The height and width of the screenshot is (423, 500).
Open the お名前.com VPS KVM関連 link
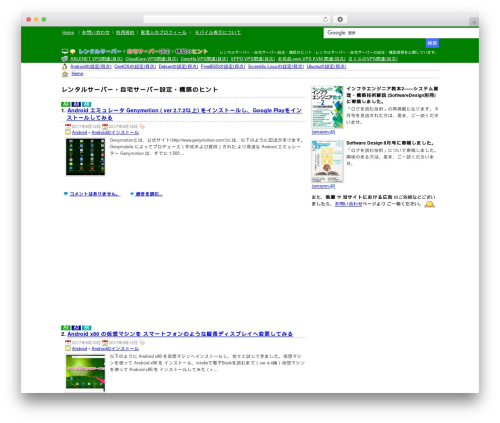[312, 59]
